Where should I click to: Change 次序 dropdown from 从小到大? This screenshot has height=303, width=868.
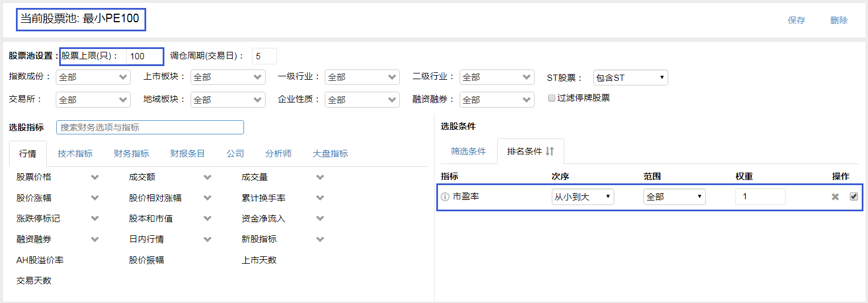[583, 197]
